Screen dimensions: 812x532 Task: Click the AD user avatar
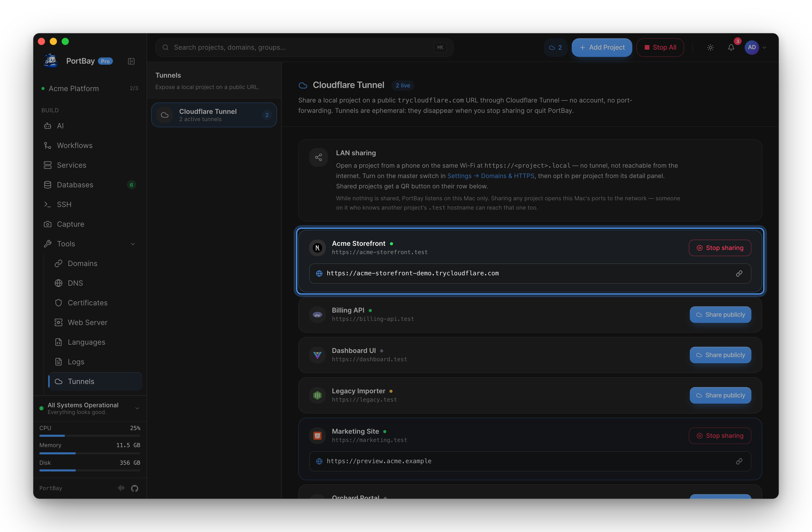point(752,47)
